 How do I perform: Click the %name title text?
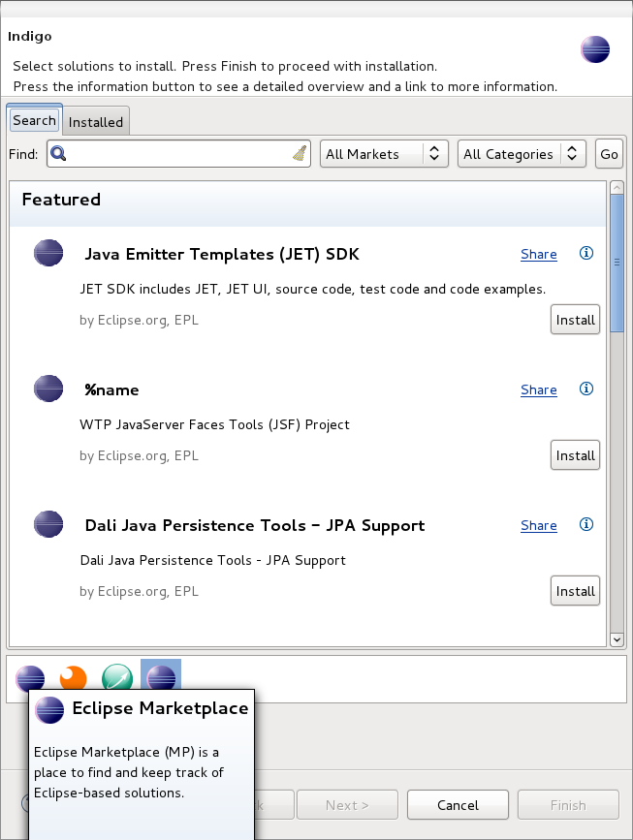(111, 389)
